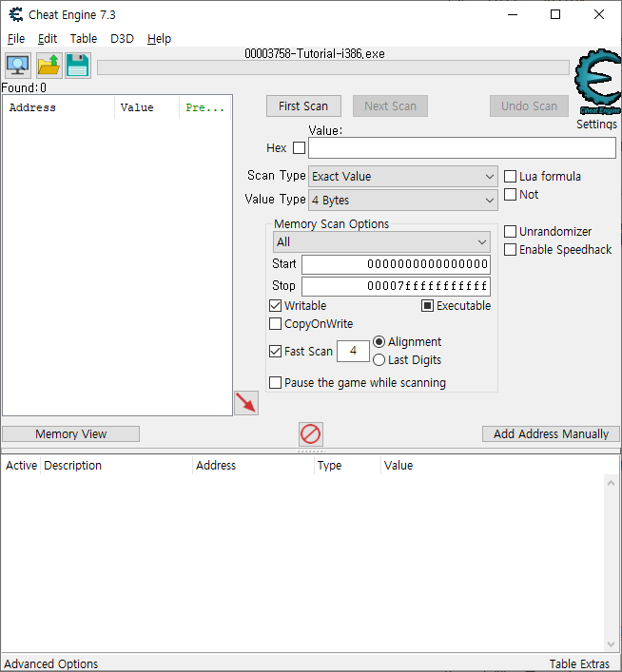Open Cheat Engine logo settings

(598, 82)
